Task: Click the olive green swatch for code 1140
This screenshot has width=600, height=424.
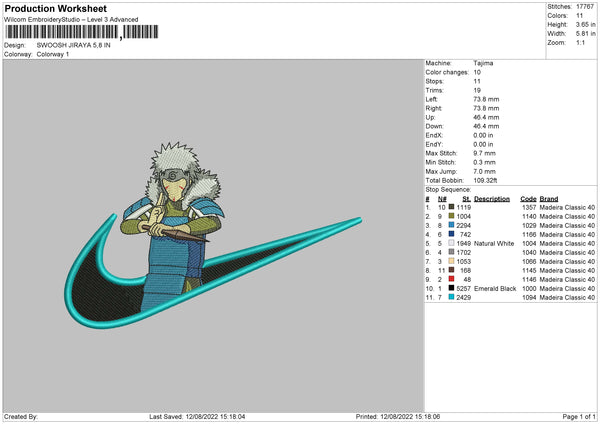Action: pos(451,216)
